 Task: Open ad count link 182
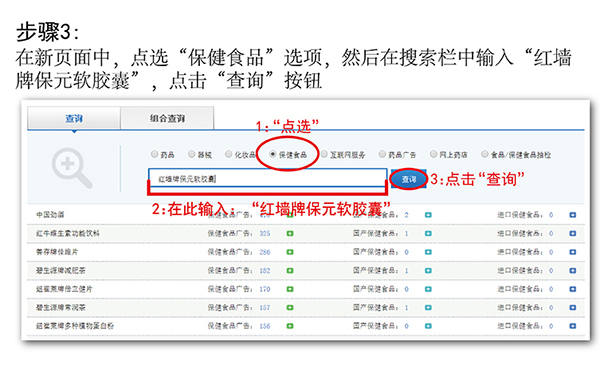tap(265, 270)
